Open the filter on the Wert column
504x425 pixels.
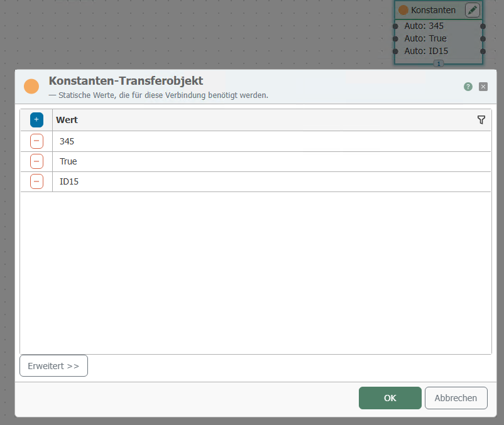tap(481, 120)
